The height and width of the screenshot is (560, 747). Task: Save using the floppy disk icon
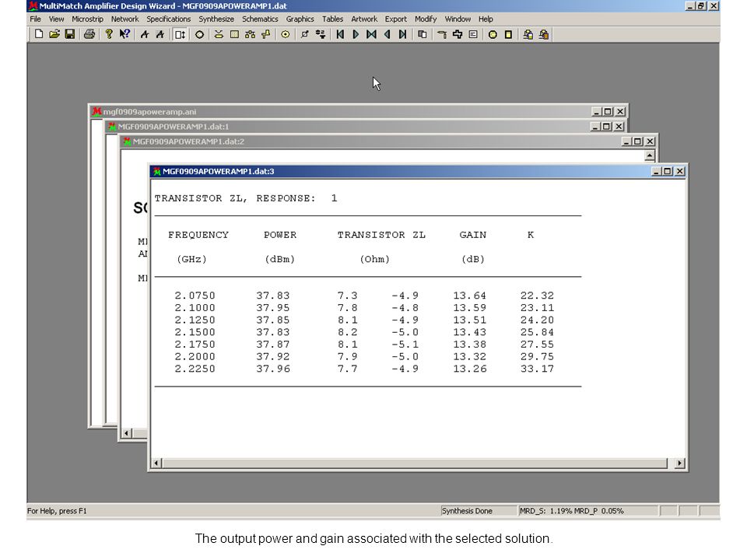coord(70,34)
